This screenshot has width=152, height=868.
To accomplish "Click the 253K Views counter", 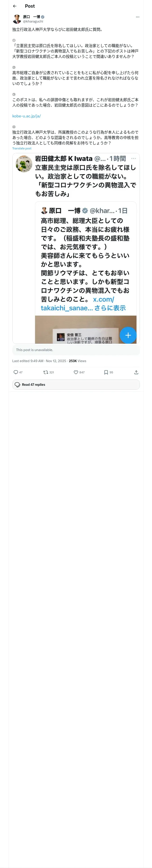I will (x=77, y=361).
